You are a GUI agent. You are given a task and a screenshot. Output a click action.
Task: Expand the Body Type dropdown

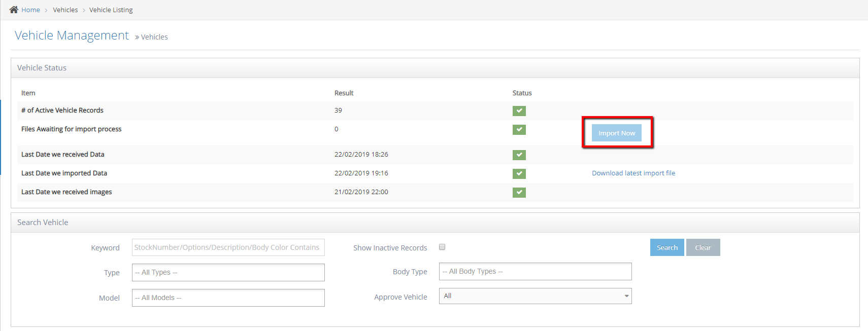point(535,271)
